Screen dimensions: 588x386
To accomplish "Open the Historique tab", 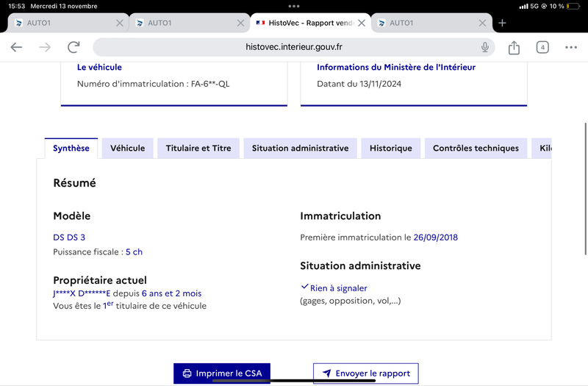I will (391, 149).
